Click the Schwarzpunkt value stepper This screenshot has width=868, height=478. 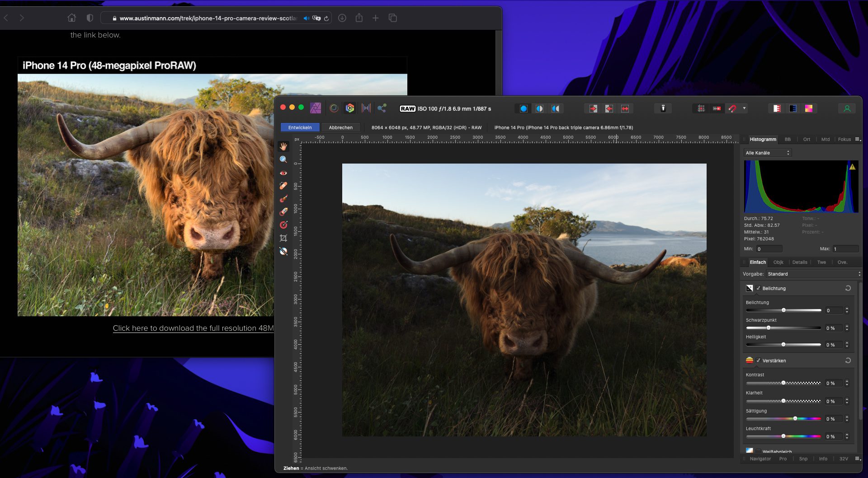[x=847, y=328]
